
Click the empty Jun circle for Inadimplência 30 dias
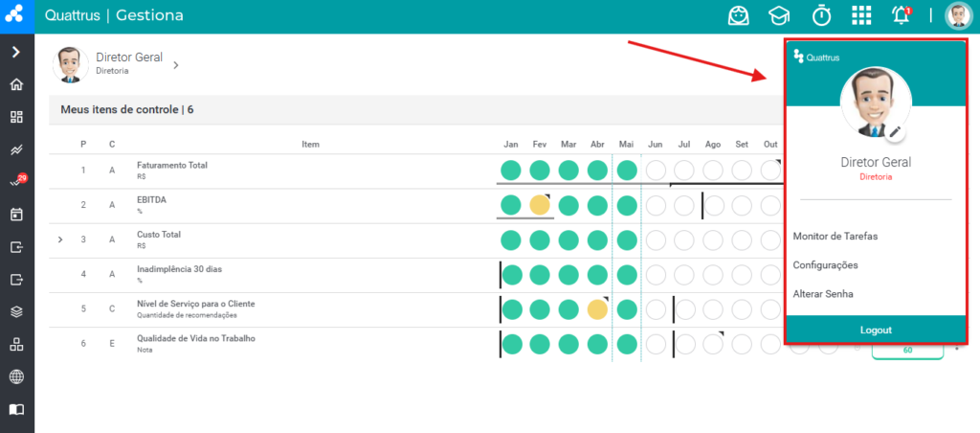coord(655,275)
